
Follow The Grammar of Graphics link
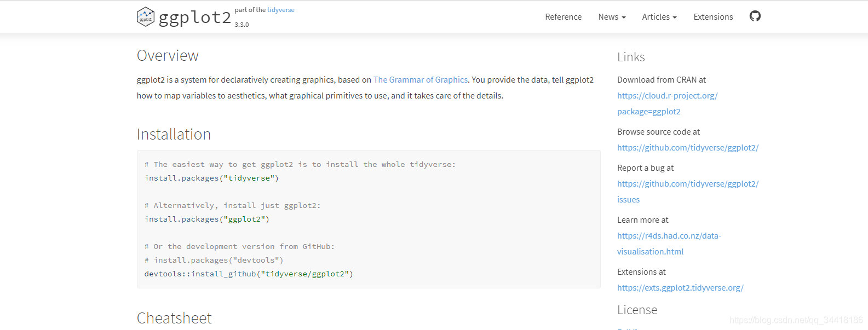click(421, 80)
